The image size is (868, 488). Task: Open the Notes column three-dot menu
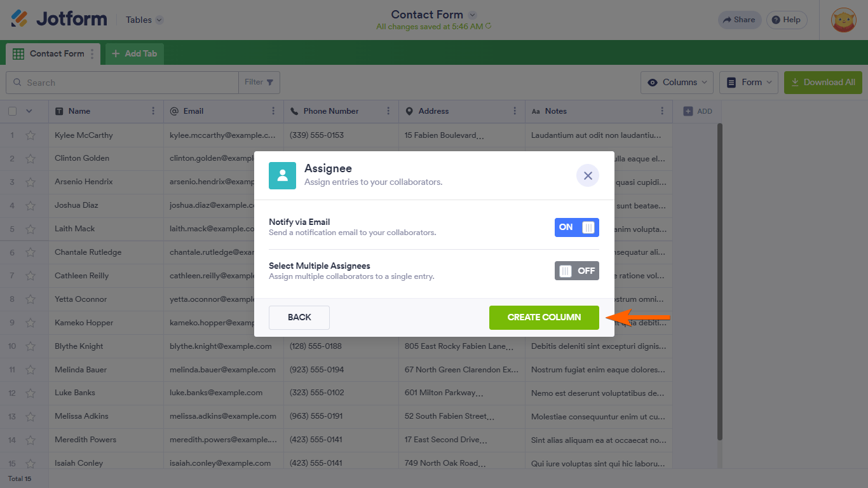click(662, 111)
